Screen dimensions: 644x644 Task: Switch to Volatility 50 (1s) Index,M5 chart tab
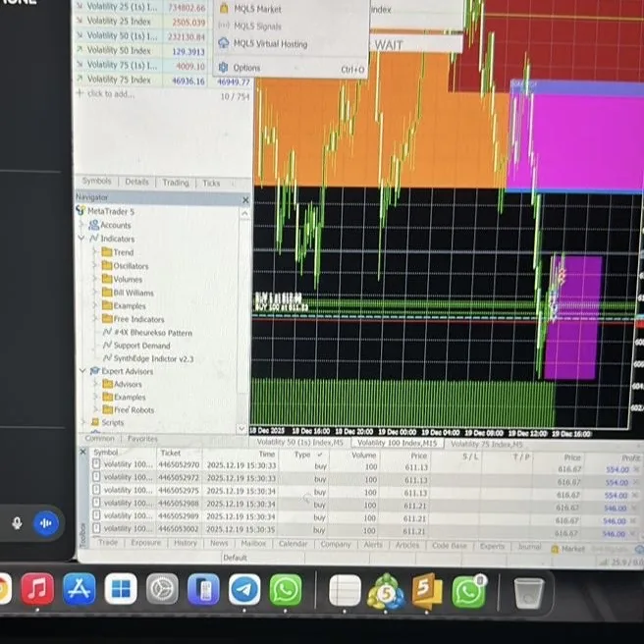(x=299, y=442)
